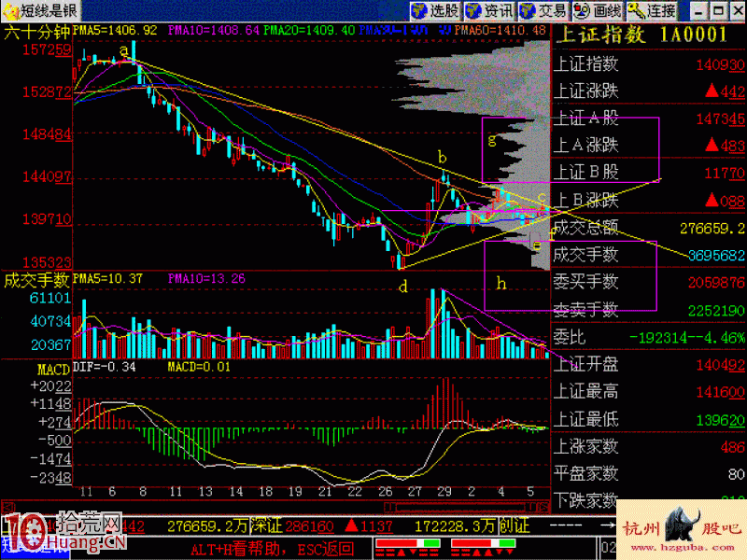Select the PMA60=1410.48 moving average label
This screenshot has height=560, width=747.
tap(500, 31)
